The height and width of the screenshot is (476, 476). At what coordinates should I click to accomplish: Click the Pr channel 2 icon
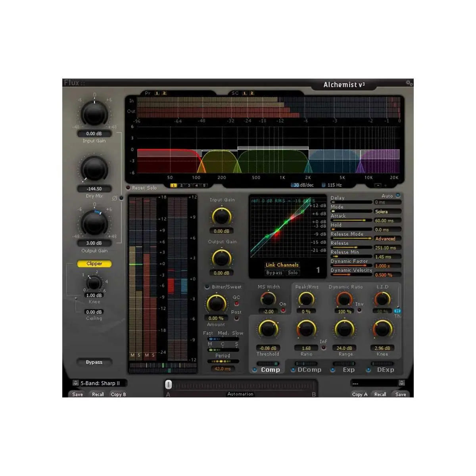click(x=164, y=93)
